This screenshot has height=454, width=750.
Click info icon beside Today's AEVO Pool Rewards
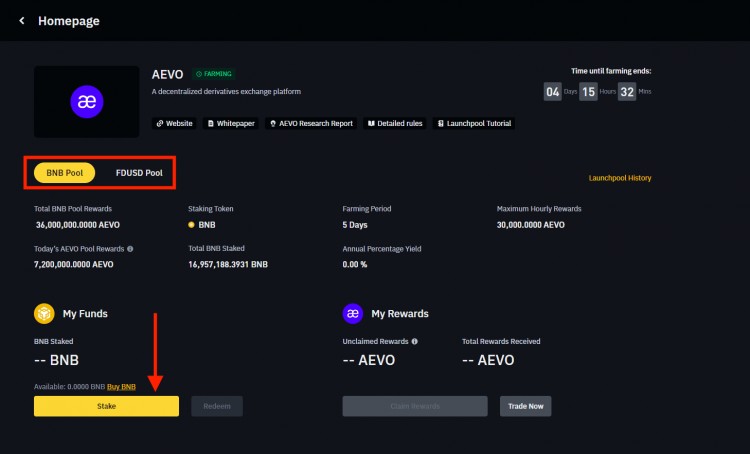pyautogui.click(x=130, y=249)
